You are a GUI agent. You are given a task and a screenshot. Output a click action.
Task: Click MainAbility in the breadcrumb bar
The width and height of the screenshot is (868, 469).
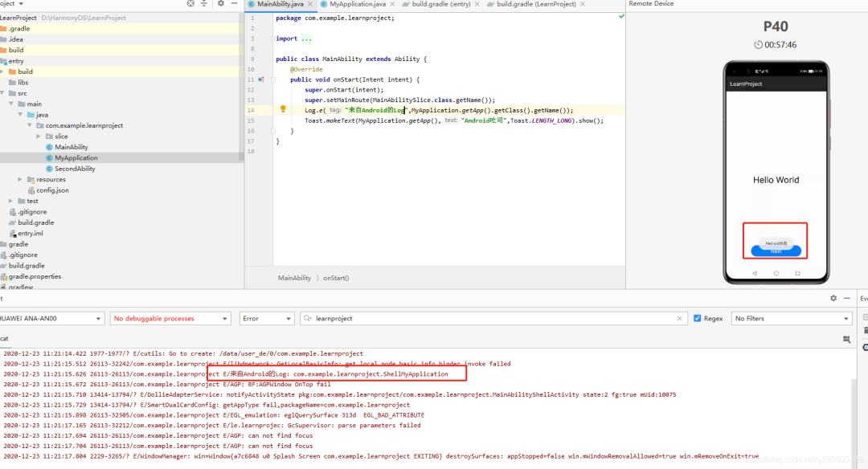294,278
